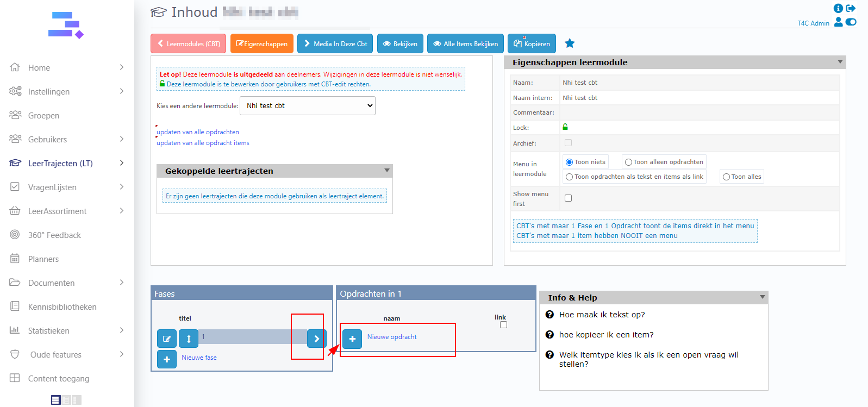Click the star favorite icon

click(x=570, y=43)
